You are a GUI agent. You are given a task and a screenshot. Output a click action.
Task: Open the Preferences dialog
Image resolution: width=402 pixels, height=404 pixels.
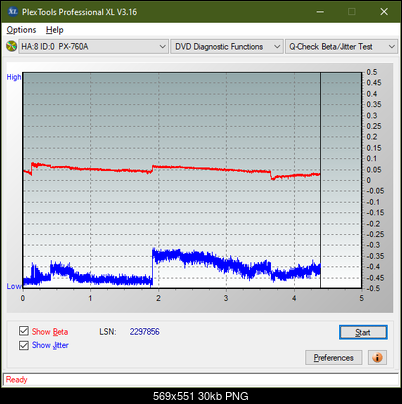334,358
